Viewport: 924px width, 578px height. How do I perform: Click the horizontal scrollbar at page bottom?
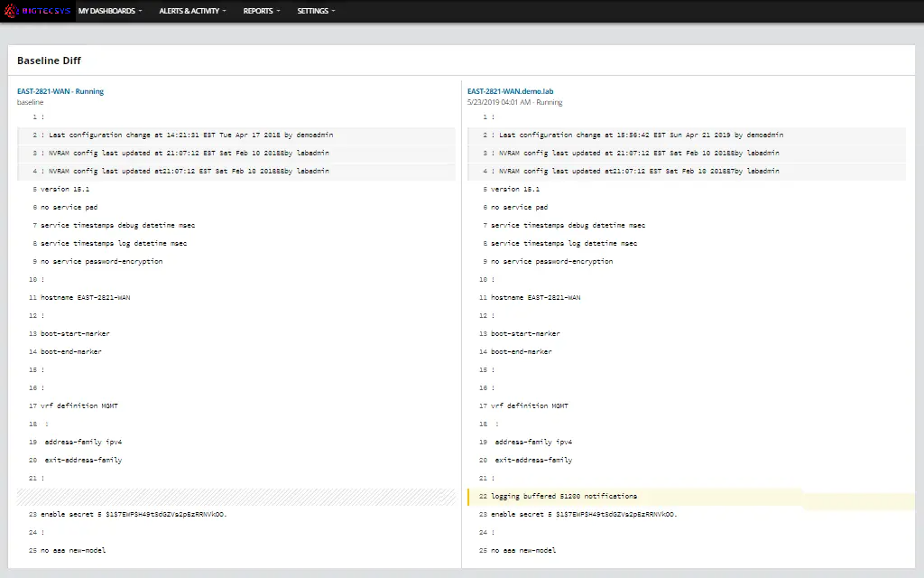click(x=462, y=573)
